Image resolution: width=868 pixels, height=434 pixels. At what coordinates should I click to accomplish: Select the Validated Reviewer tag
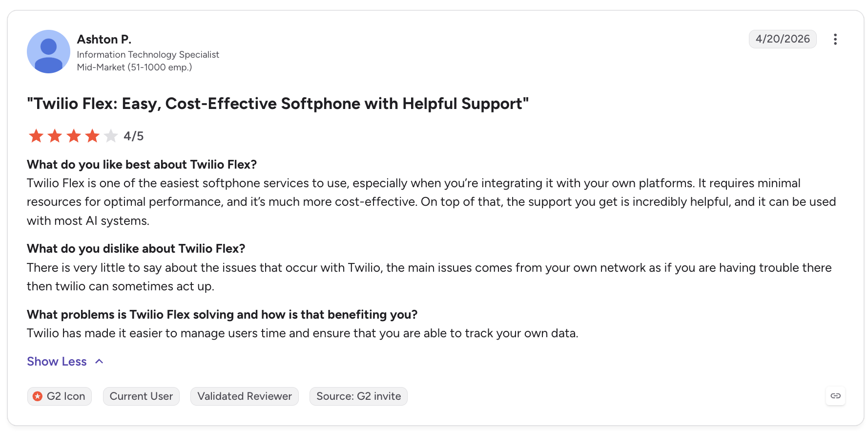click(x=245, y=396)
